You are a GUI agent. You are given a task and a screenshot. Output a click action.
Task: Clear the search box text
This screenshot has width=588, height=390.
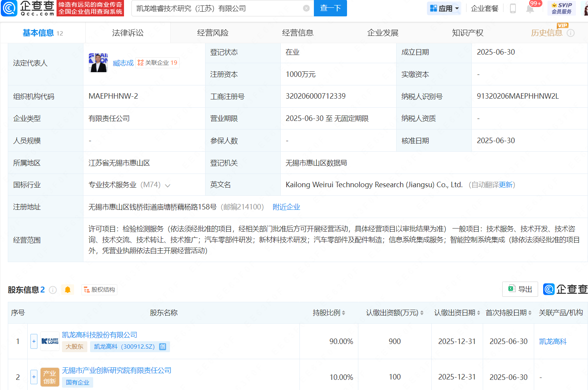(x=306, y=8)
